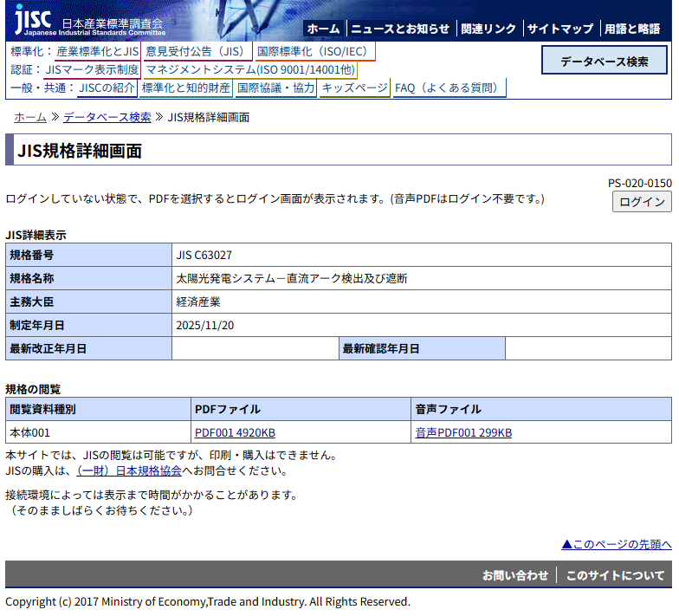This screenshot has height=616, width=679.
Task: Click the ホーム breadcrumb link
Action: click(30, 117)
